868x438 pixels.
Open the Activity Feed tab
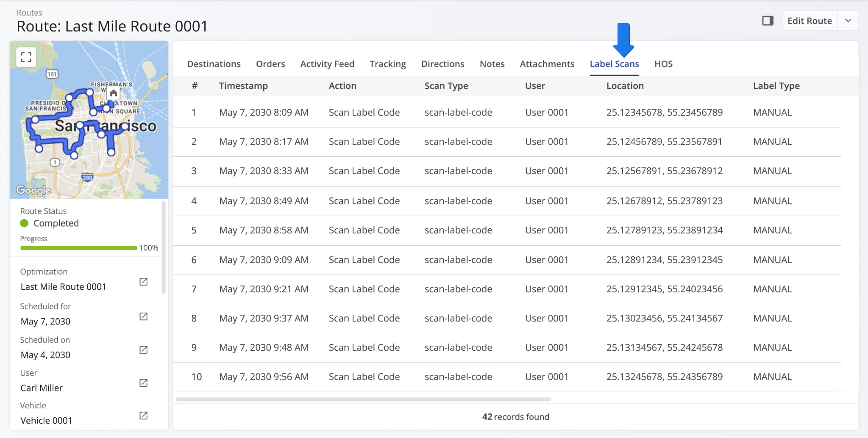point(327,64)
